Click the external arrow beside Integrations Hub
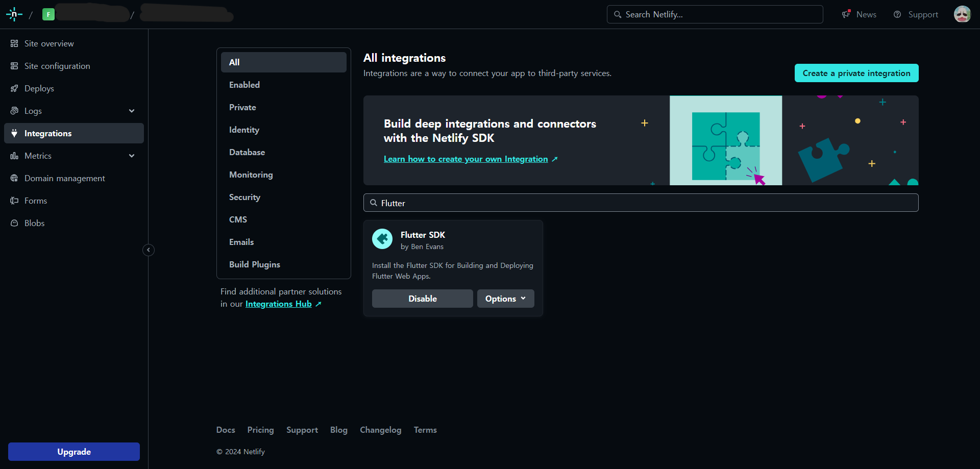Image resolution: width=980 pixels, height=469 pixels. coord(318,304)
